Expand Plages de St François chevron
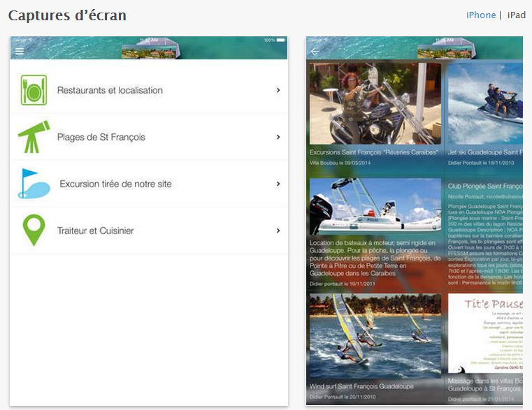The image size is (532, 410). click(278, 137)
